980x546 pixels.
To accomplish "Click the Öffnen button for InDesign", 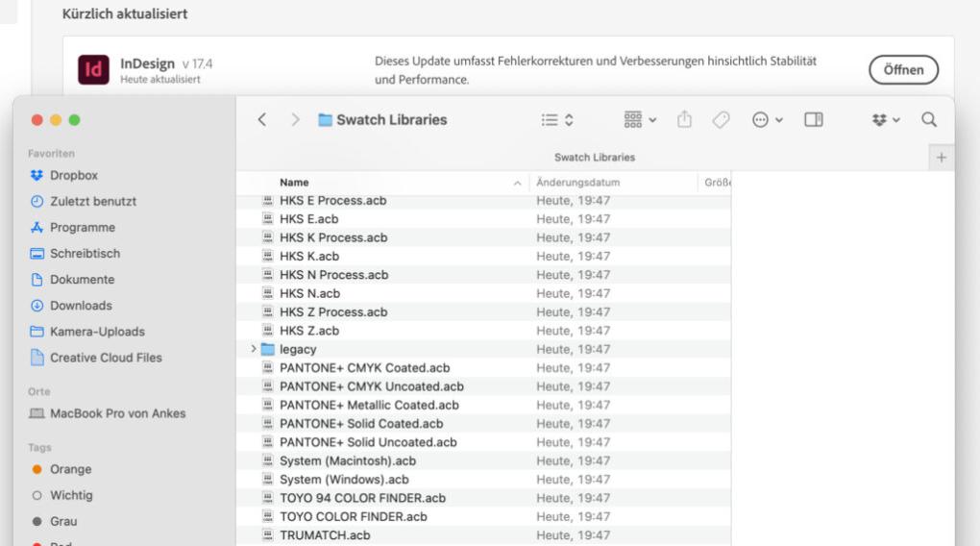I will click(x=903, y=70).
